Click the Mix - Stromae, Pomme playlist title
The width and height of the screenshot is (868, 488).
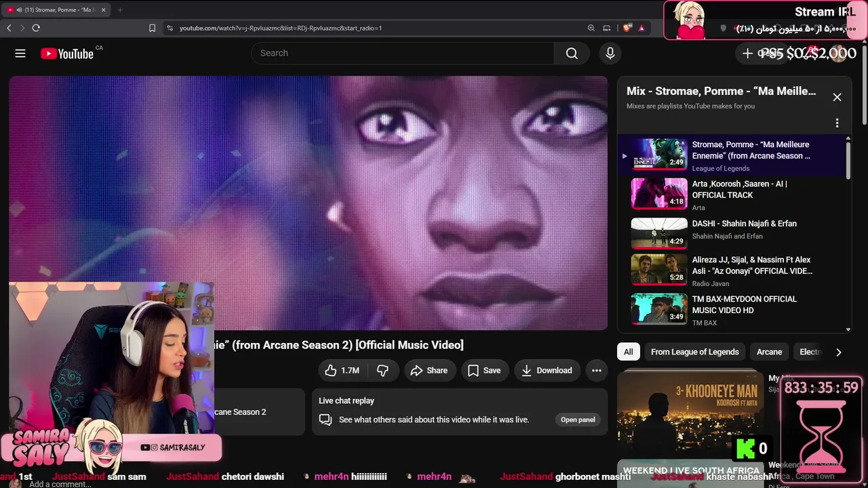click(722, 91)
